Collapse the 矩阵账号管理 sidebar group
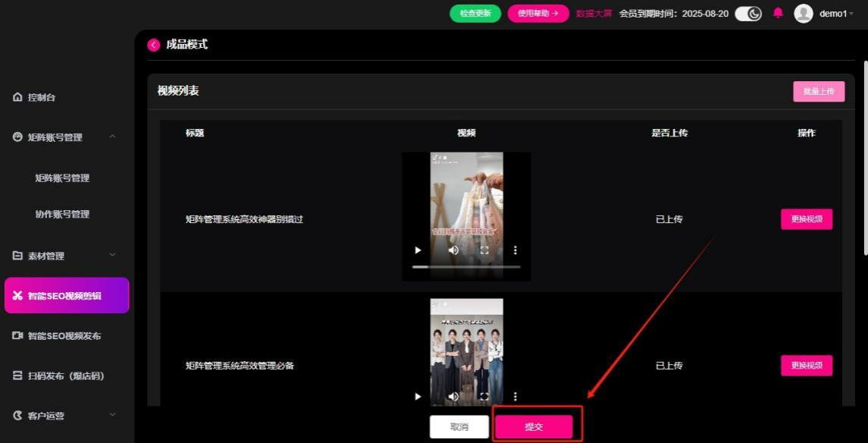 [112, 137]
